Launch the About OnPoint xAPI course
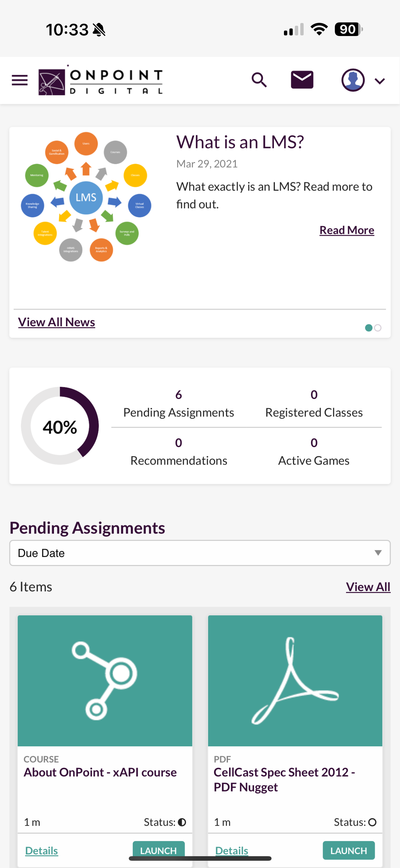400x868 pixels. (158, 850)
